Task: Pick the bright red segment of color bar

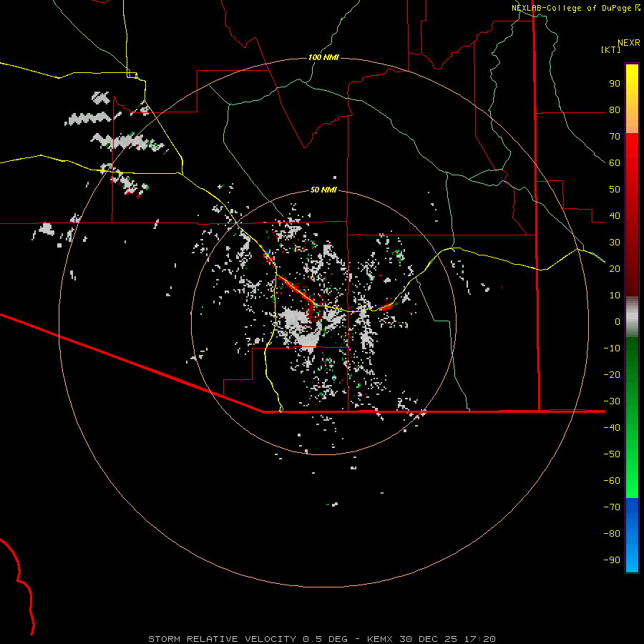Action: pyautogui.click(x=632, y=148)
